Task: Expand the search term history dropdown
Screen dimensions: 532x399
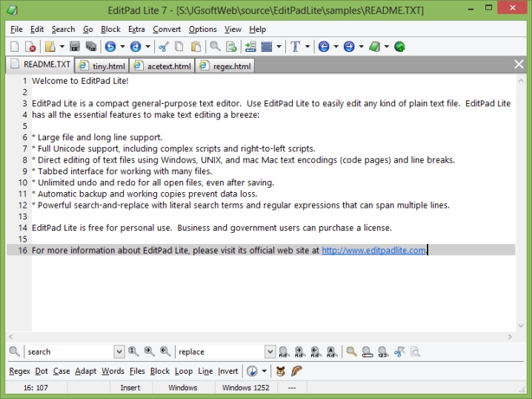Action: (x=119, y=352)
